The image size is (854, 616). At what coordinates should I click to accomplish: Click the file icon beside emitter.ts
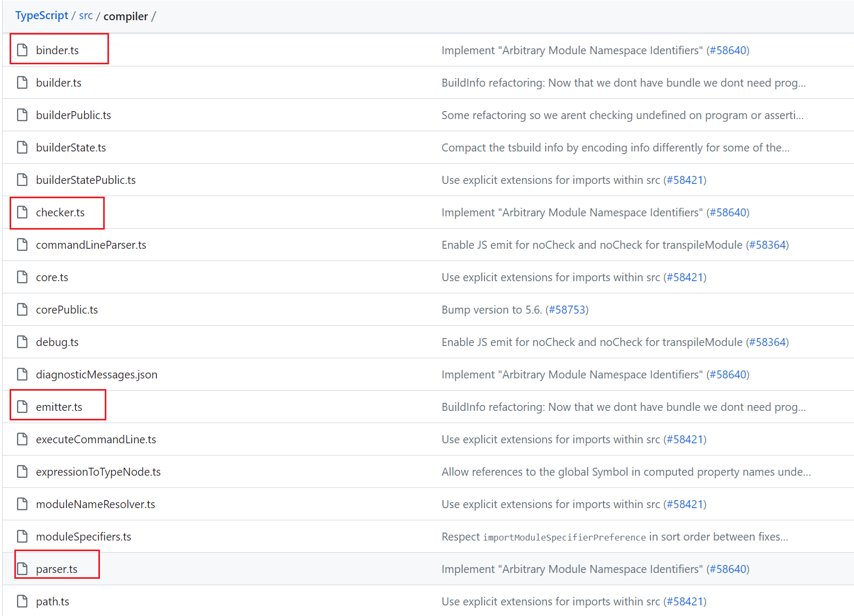click(x=22, y=407)
